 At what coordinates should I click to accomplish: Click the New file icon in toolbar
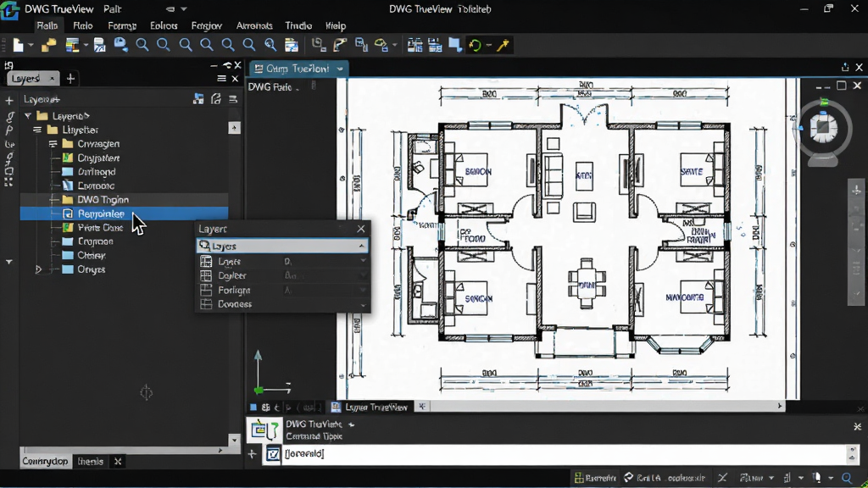pos(18,45)
